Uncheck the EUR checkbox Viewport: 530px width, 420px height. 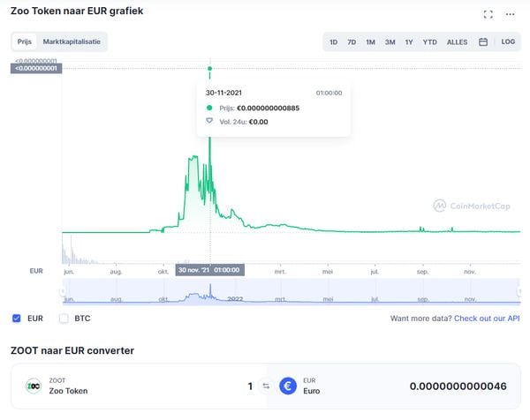click(16, 318)
